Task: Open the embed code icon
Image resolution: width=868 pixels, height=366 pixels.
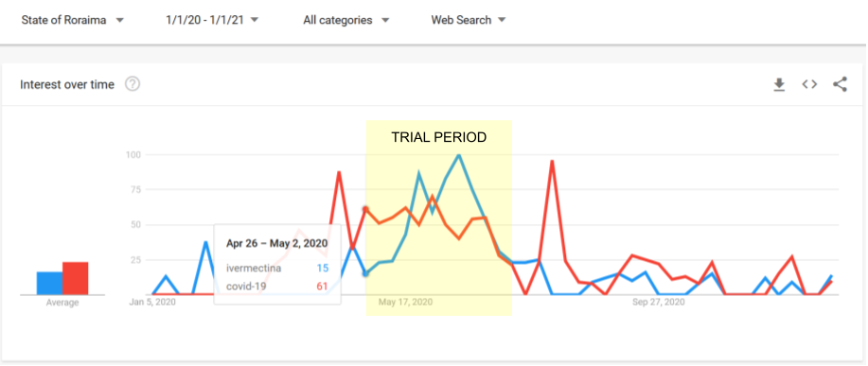Action: 810,84
